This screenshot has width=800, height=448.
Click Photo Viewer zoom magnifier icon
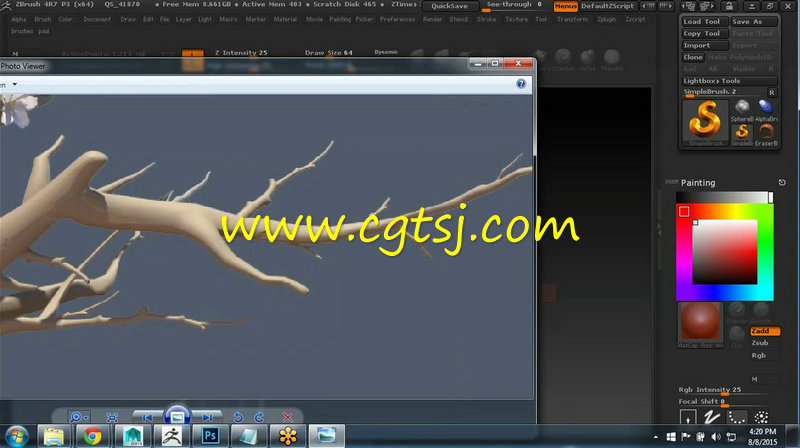coord(78,417)
